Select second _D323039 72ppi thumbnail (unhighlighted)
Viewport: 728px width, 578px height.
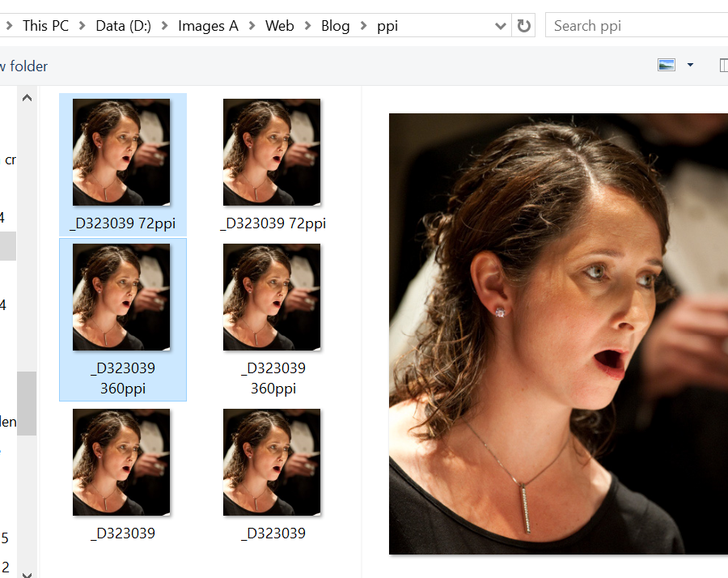272,152
